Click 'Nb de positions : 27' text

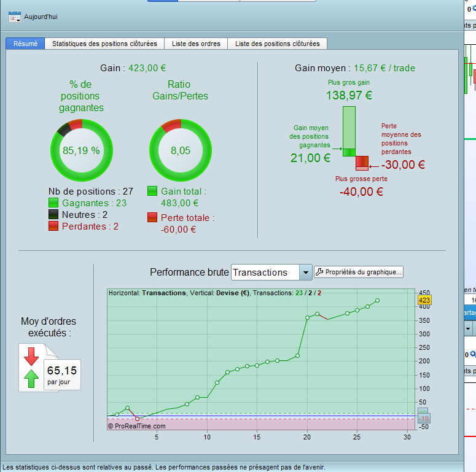pyautogui.click(x=91, y=192)
